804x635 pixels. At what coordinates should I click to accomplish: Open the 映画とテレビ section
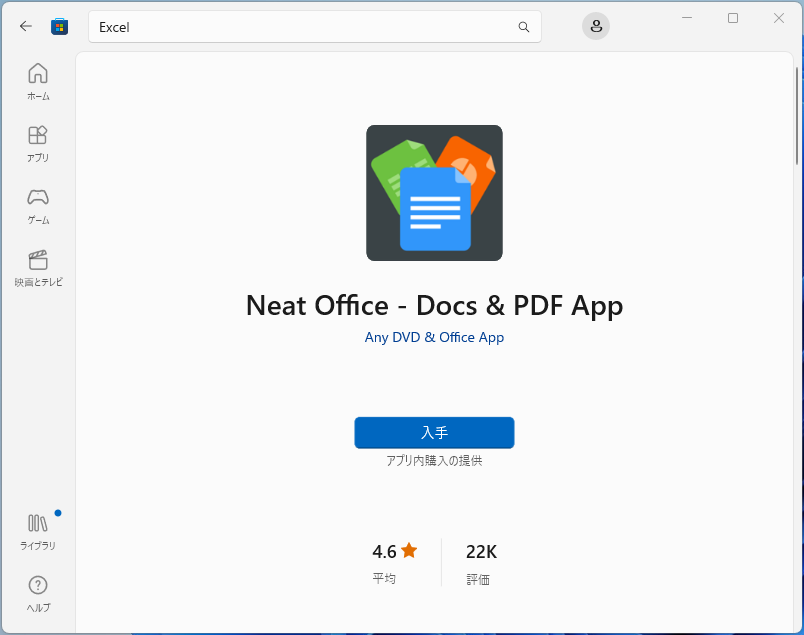point(37,266)
